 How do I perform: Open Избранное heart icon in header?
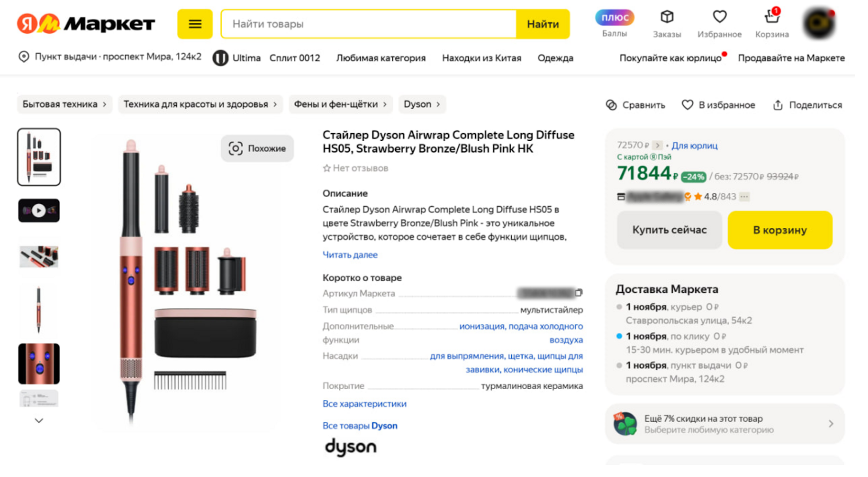coord(719,17)
